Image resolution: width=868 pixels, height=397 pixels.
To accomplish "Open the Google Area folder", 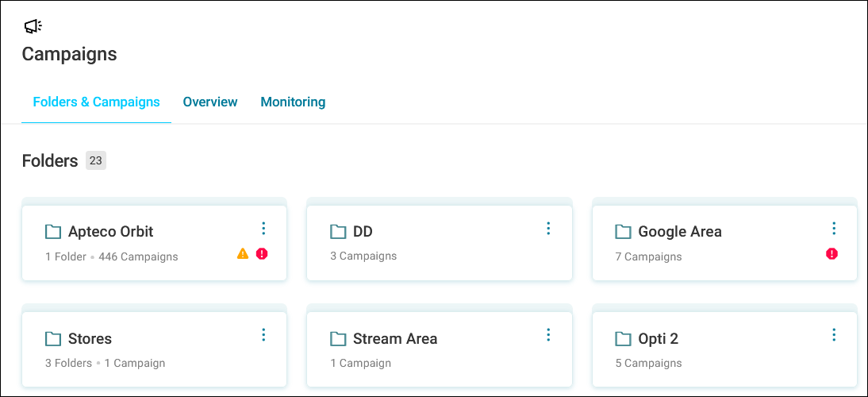I will coord(680,231).
